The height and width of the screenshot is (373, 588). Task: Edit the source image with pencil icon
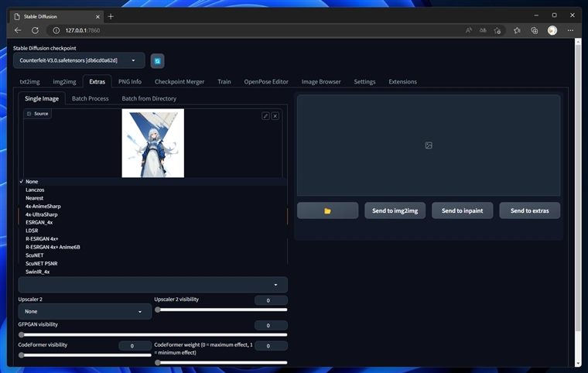click(x=265, y=116)
